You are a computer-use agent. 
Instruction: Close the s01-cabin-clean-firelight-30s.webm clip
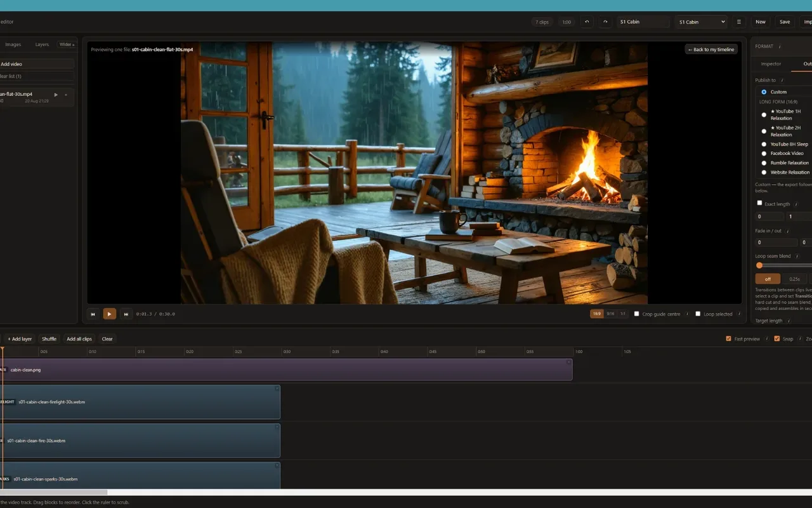pyautogui.click(x=277, y=388)
